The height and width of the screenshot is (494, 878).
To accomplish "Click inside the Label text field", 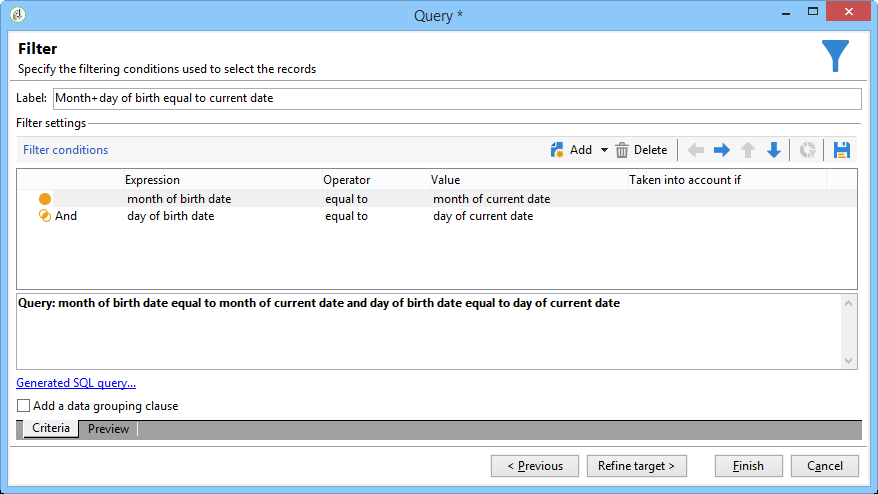I will coord(456,98).
